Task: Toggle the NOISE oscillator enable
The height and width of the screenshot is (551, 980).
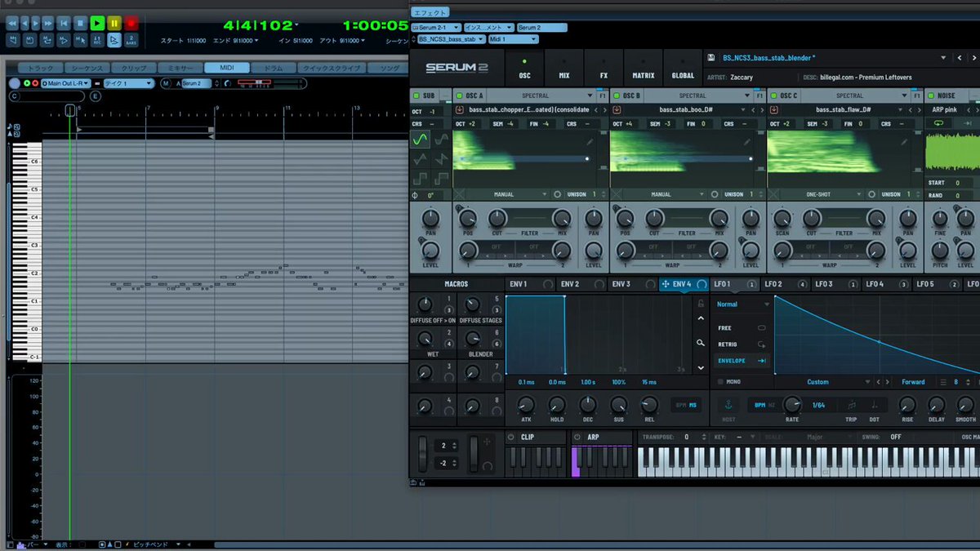Action: 931,96
